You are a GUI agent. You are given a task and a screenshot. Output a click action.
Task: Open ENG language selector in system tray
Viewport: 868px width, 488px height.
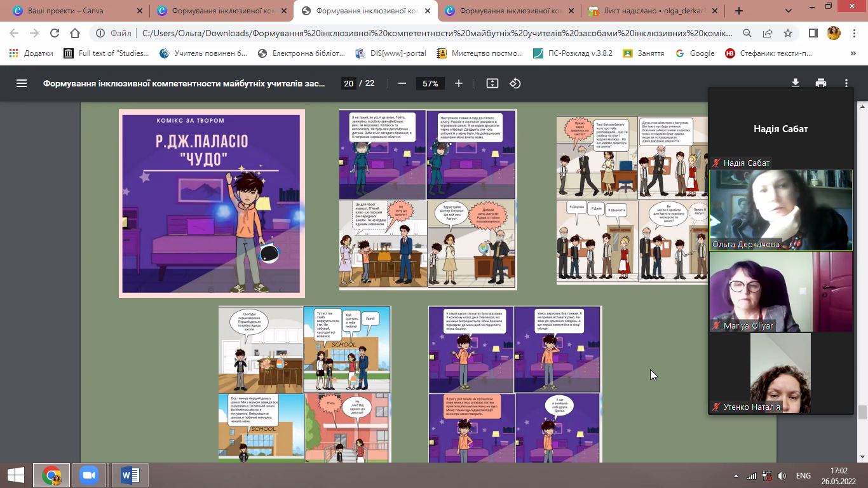pyautogui.click(x=803, y=475)
